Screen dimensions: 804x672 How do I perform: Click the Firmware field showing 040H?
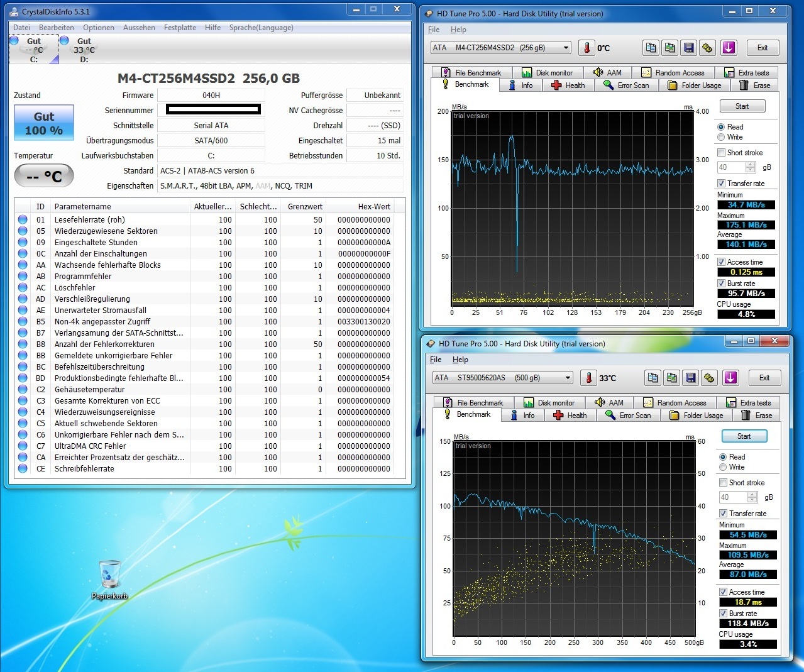pyautogui.click(x=211, y=96)
